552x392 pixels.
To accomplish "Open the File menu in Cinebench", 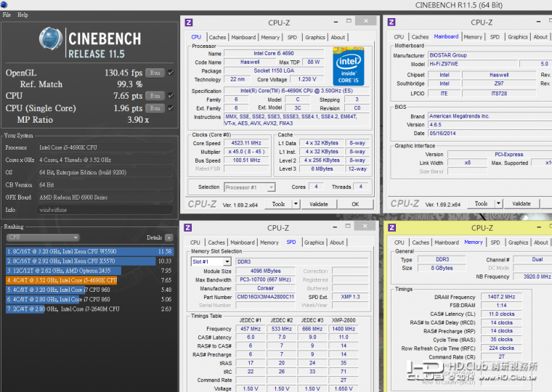I will (x=7, y=15).
